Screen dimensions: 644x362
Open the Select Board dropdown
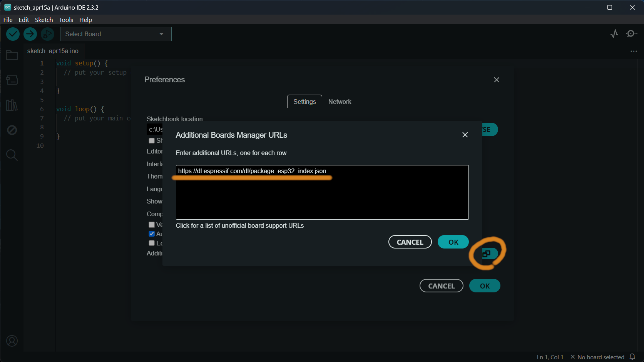[115, 34]
